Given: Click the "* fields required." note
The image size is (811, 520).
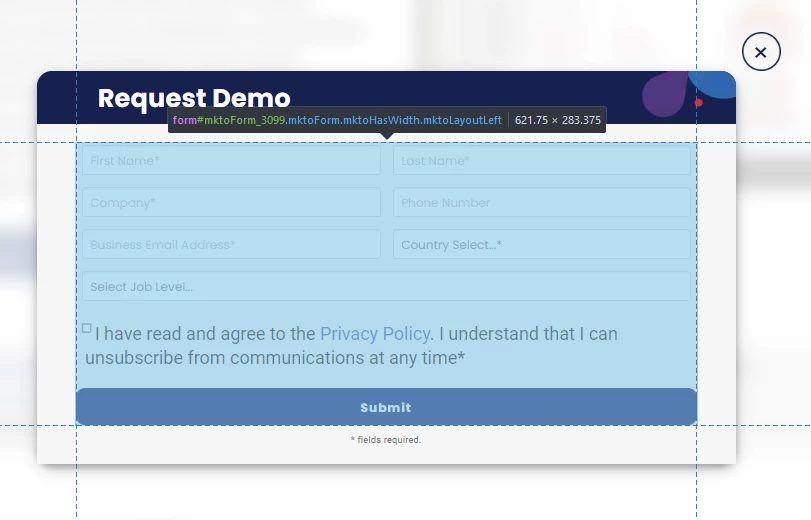Looking at the screenshot, I should tap(386, 440).
